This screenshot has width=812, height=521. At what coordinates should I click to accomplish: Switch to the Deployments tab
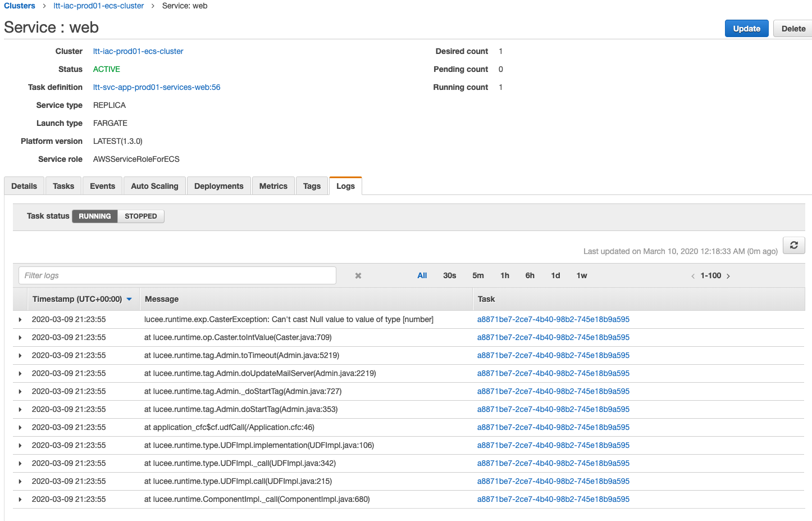coord(218,186)
